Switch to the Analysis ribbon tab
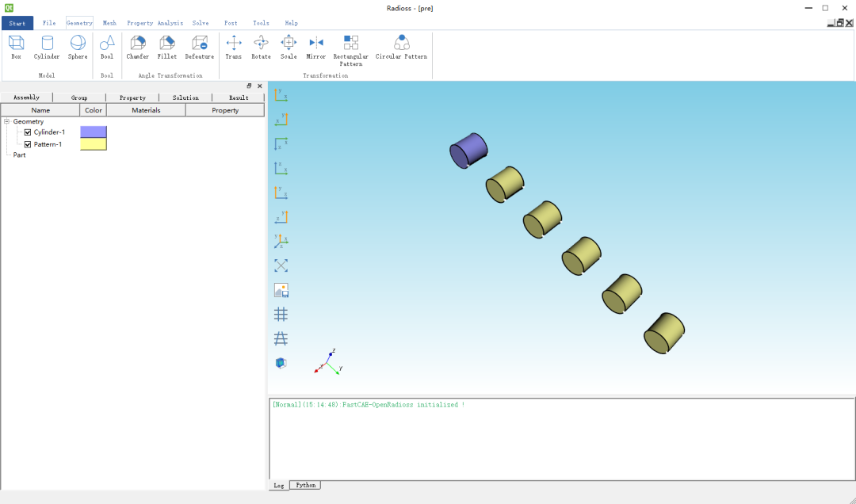 [x=170, y=23]
